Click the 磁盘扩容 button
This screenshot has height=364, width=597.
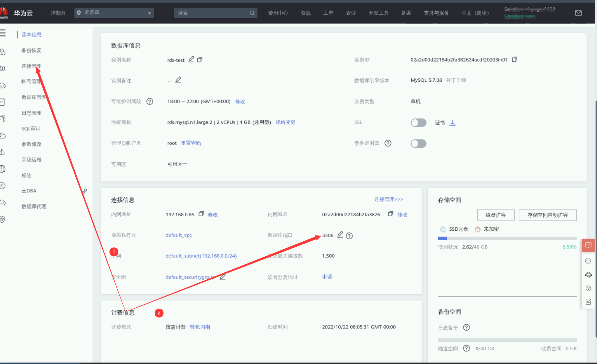pos(496,215)
